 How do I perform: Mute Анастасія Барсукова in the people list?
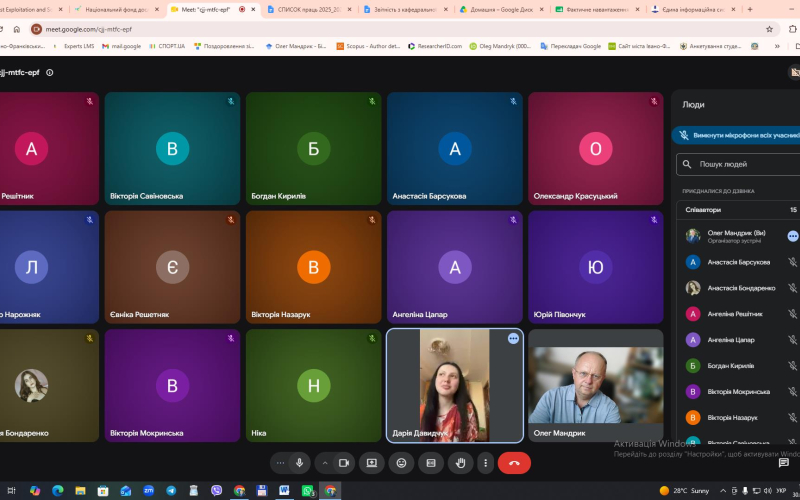[792, 262]
